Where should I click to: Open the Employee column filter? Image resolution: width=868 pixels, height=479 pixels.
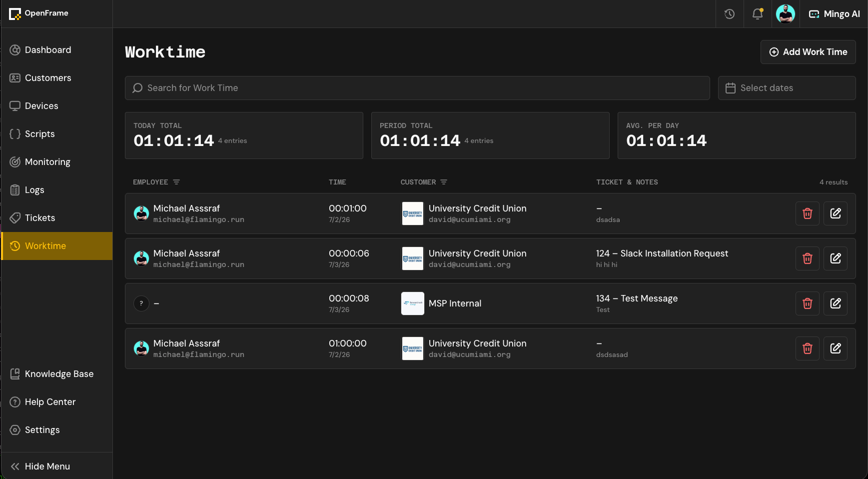click(176, 182)
